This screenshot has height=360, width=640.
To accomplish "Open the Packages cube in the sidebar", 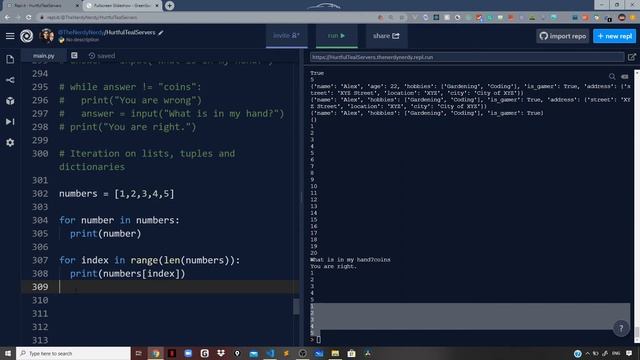I will coord(10,101).
